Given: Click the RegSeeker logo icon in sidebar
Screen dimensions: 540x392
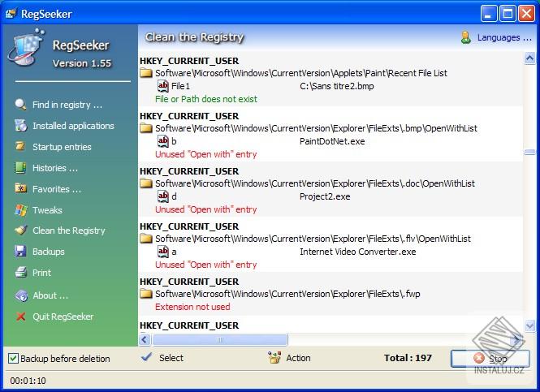Looking at the screenshot, I should point(27,48).
